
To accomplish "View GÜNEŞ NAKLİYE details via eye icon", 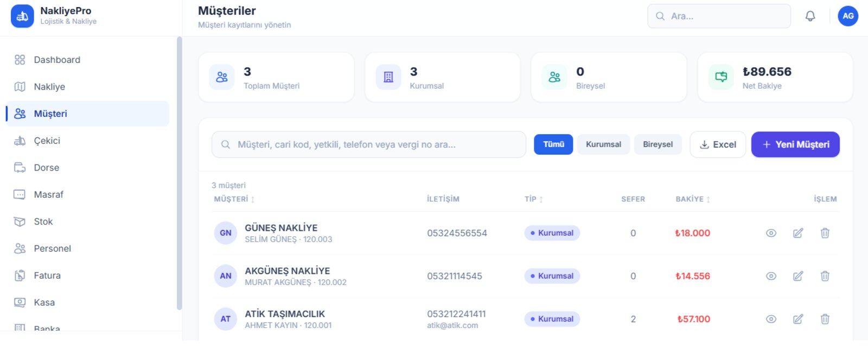I will [771, 233].
